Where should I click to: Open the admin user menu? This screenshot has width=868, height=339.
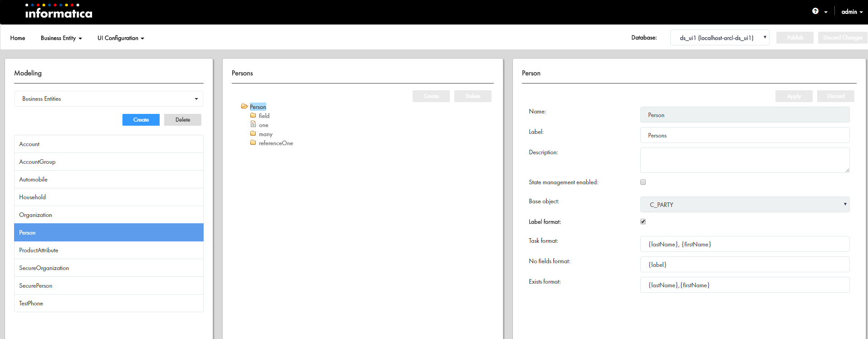[x=852, y=12]
